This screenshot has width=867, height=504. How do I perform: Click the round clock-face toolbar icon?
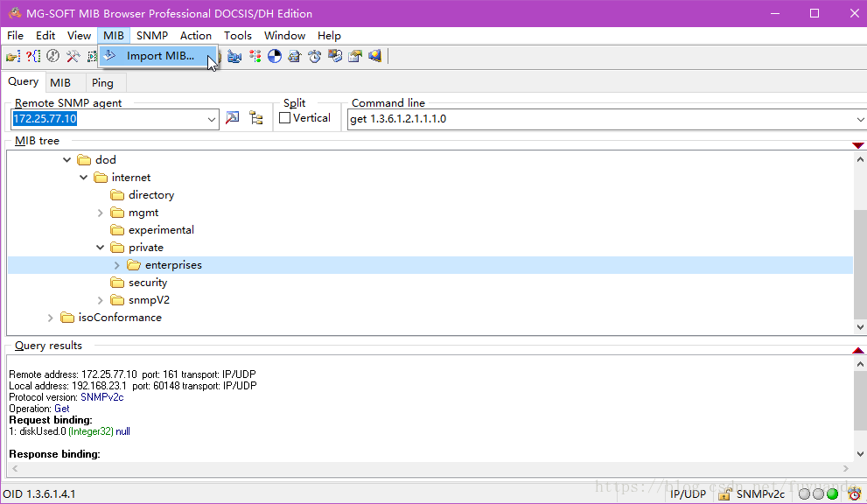tap(53, 56)
